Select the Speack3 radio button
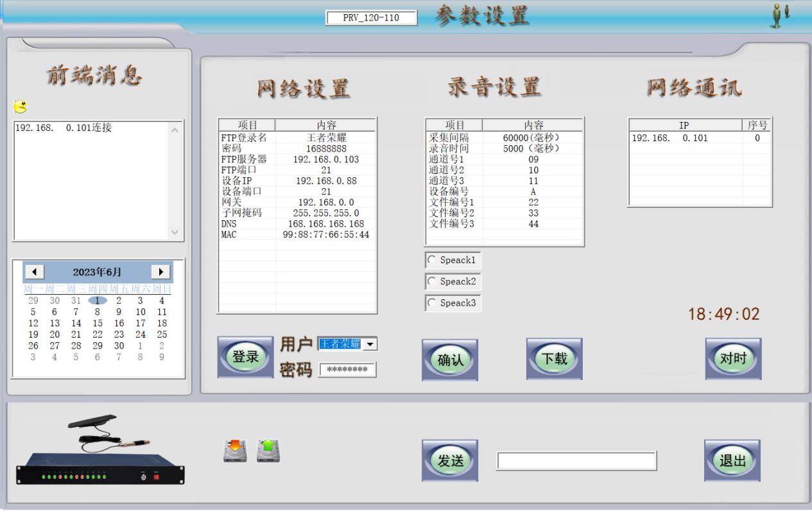Screen dimensions: 812x511 (x=431, y=303)
